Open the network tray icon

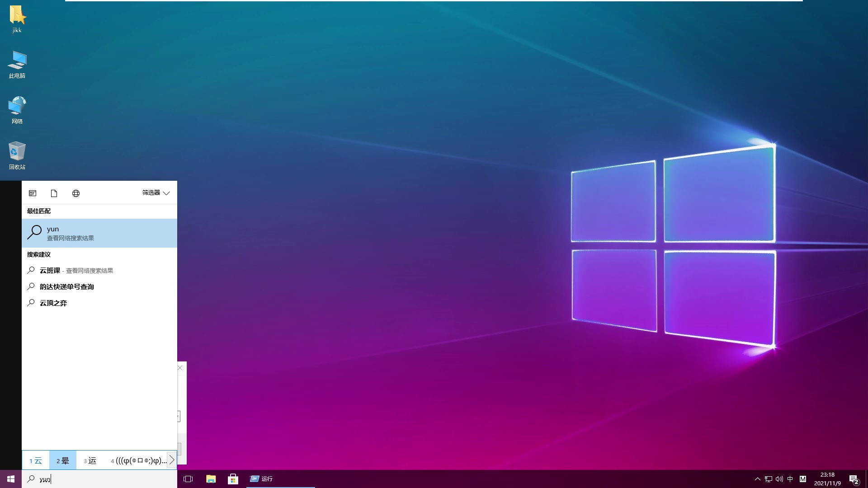click(769, 479)
